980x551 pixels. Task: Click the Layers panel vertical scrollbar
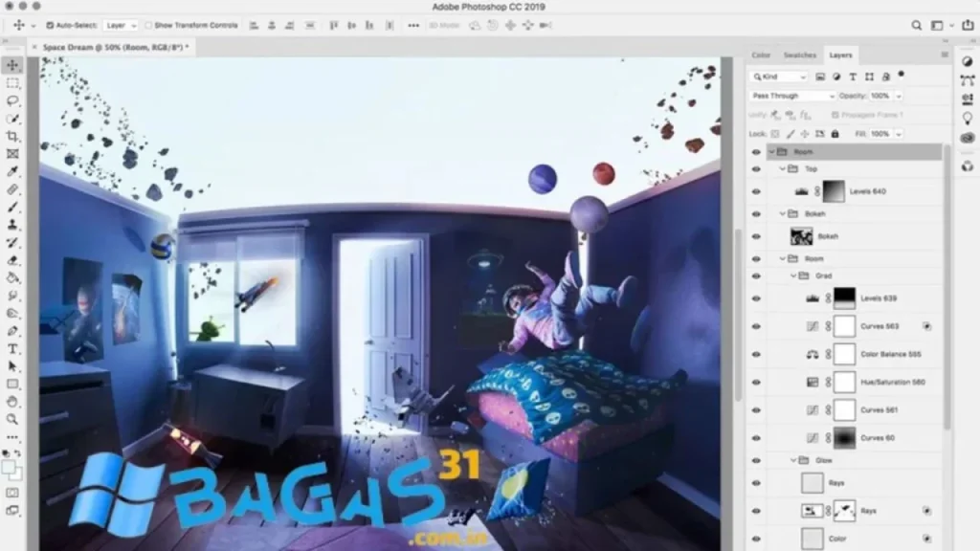pos(947,287)
